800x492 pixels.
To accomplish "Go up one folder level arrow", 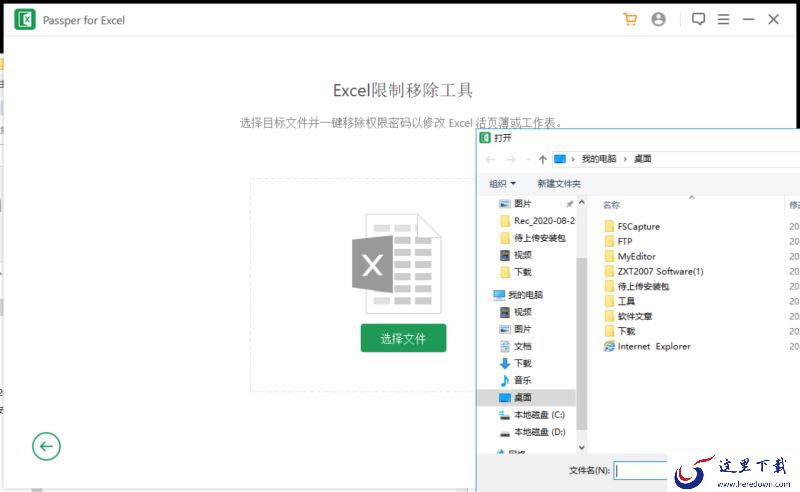I will click(542, 160).
